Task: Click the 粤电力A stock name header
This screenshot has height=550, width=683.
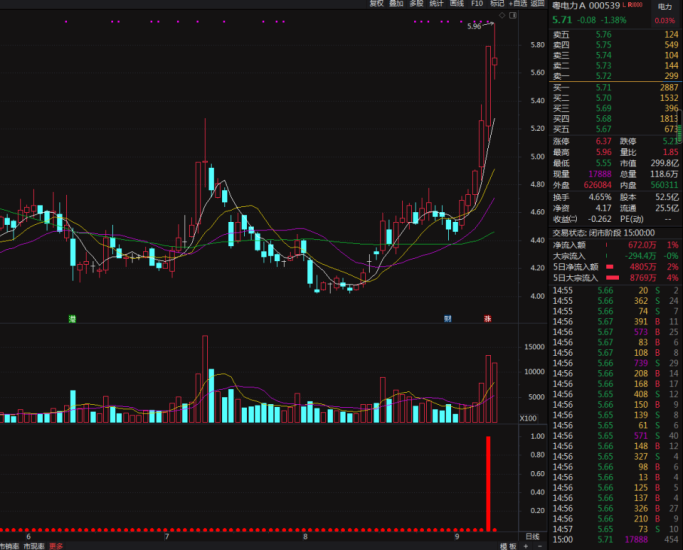Action: 573,6
